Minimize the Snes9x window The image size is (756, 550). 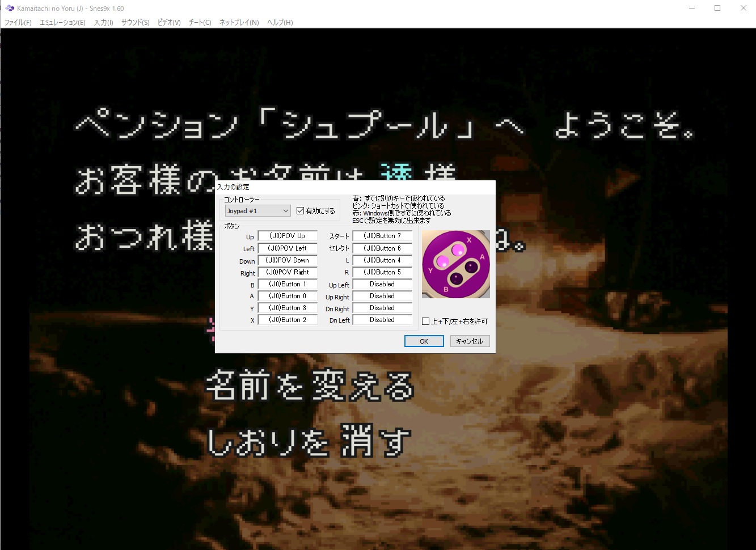tap(692, 9)
